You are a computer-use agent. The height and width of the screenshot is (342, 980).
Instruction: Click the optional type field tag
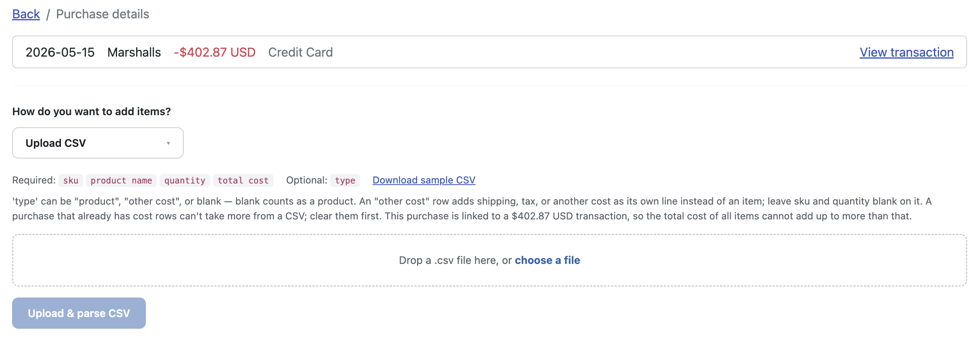345,181
